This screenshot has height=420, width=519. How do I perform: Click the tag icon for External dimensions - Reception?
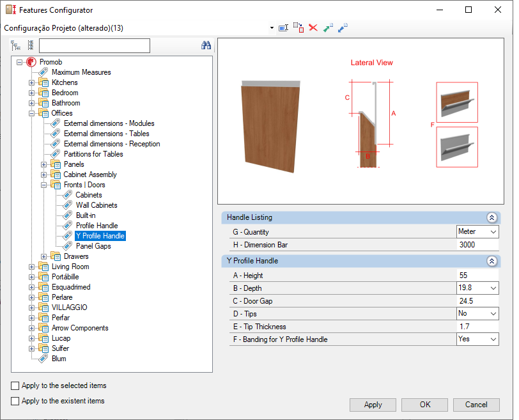[x=55, y=144]
